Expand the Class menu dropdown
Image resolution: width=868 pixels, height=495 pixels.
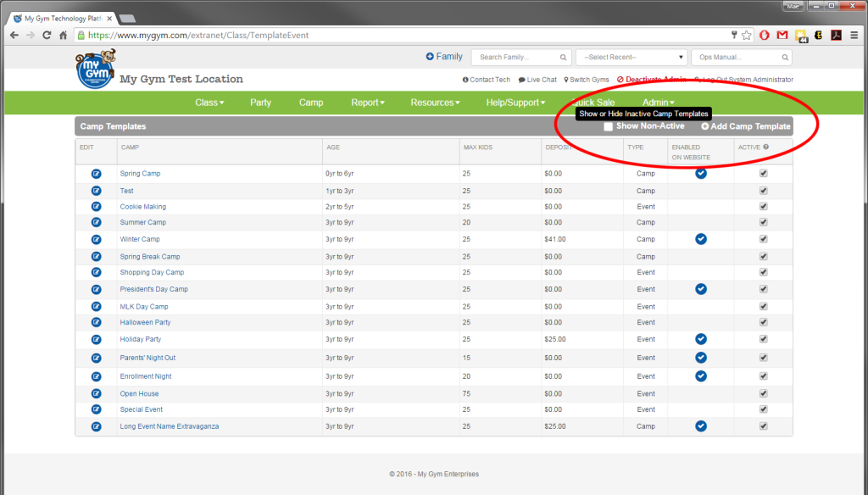pyautogui.click(x=209, y=103)
